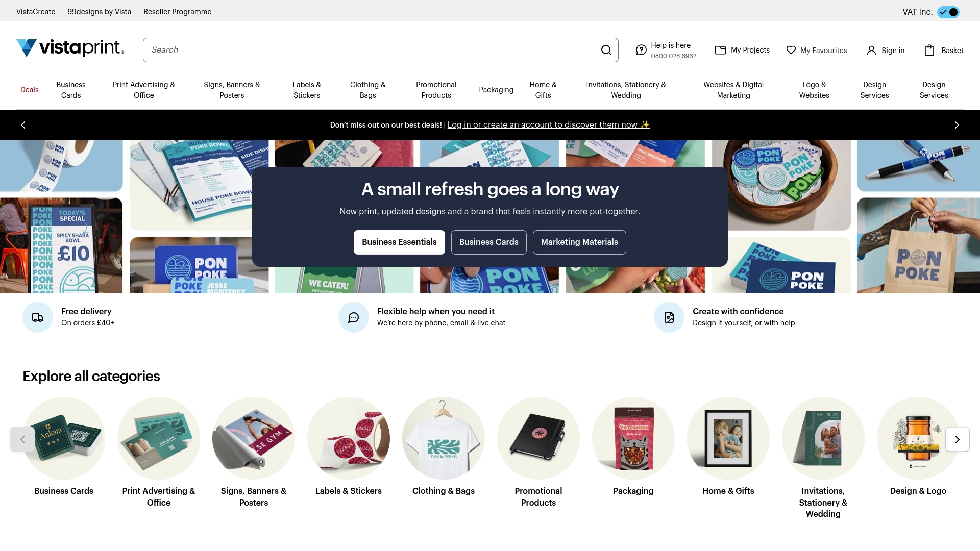This screenshot has width=980, height=551.
Task: Click the Sign in link text
Action: [893, 51]
